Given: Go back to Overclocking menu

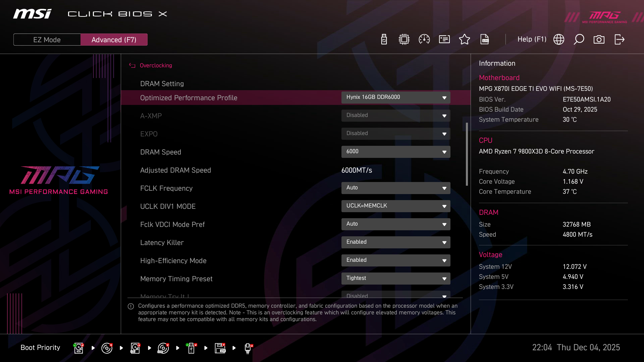Looking at the screenshot, I should (x=156, y=65).
